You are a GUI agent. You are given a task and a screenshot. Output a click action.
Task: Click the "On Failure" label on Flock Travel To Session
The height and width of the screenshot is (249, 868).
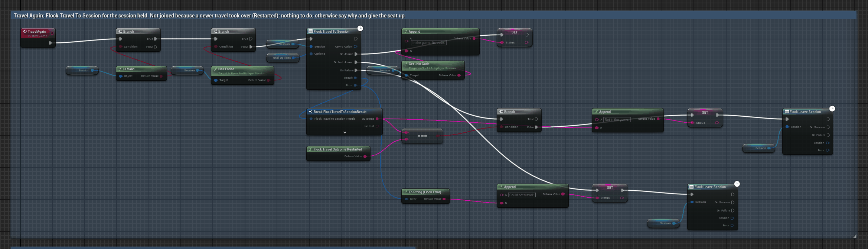(x=346, y=71)
